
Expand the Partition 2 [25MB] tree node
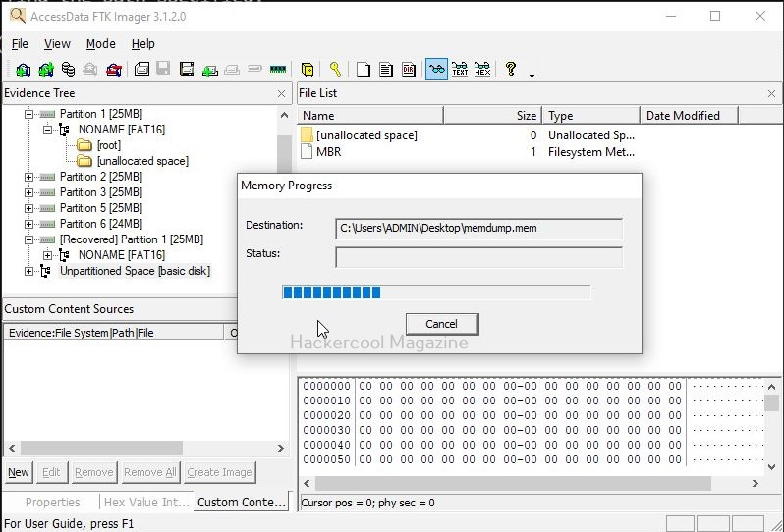[x=29, y=177]
